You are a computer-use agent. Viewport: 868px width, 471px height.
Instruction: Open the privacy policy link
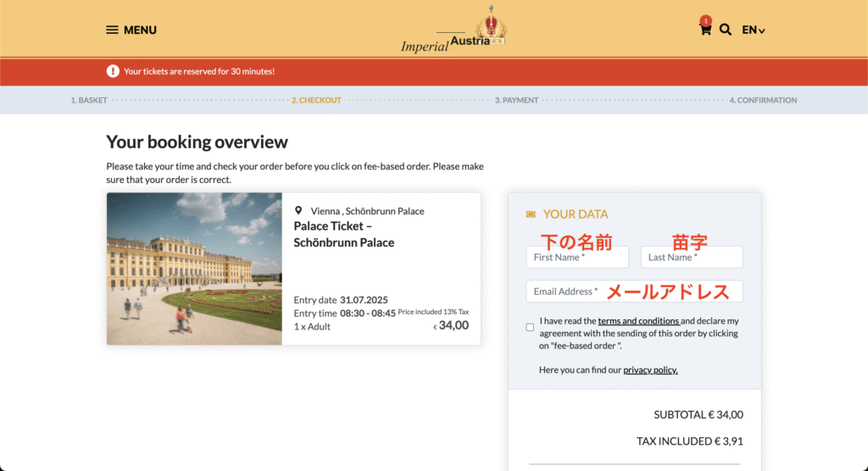point(650,369)
